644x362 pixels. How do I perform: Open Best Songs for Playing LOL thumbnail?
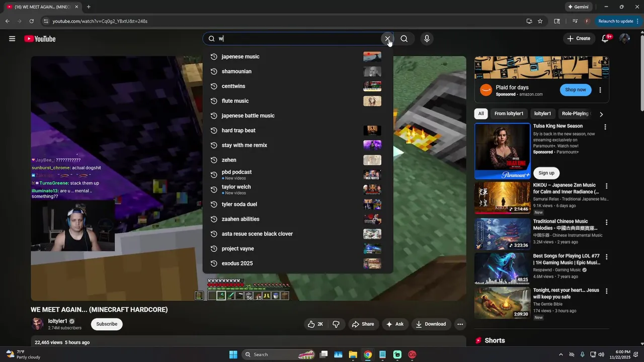point(502,268)
